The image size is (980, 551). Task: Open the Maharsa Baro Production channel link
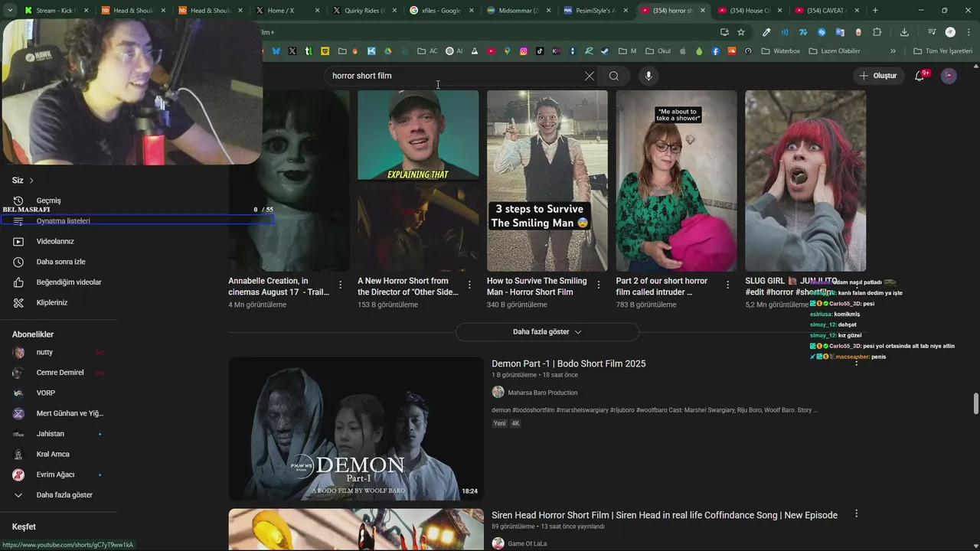[x=544, y=393]
